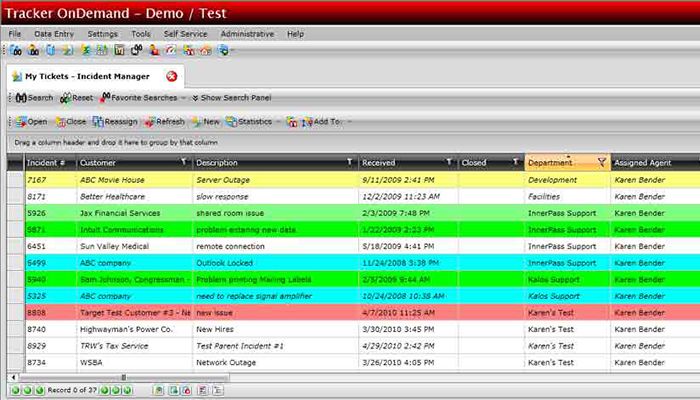Click the Add To button
The width and height of the screenshot is (700, 400).
pyautogui.click(x=321, y=121)
